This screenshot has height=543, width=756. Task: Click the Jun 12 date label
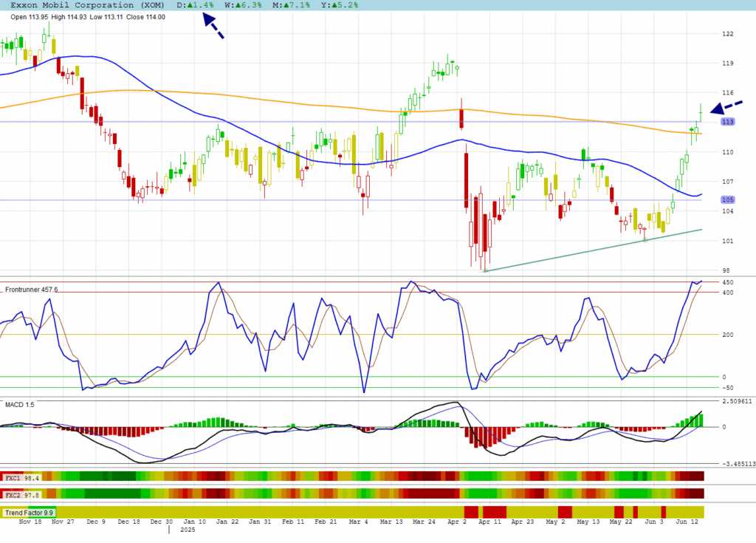687,522
